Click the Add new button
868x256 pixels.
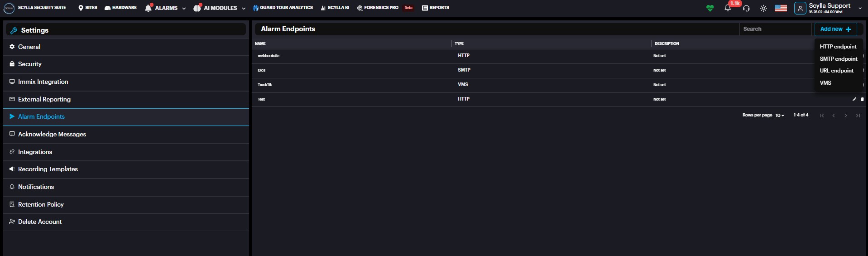coord(835,29)
